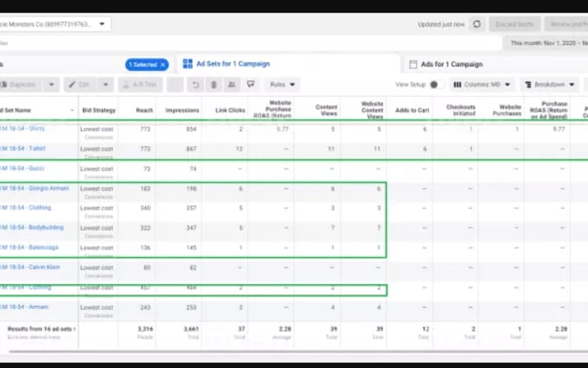The height and width of the screenshot is (368, 588).
Task: Open the 'M 18-54 - Balenciaga' ad set
Action: coord(29,248)
